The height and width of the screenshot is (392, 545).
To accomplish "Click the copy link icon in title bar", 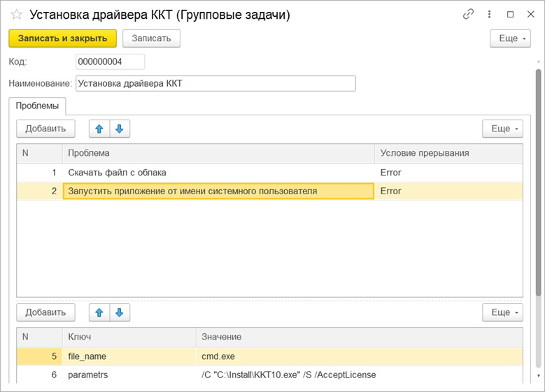I will tap(469, 14).
